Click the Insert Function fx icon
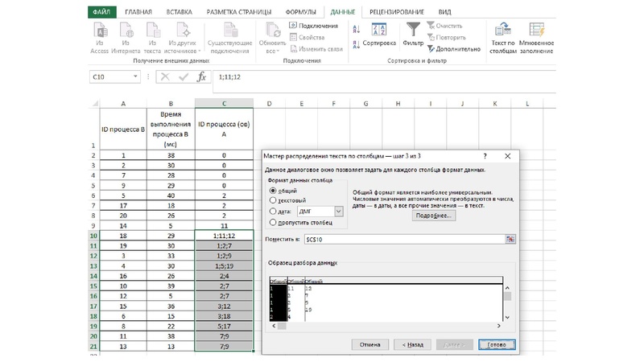Image resolution: width=644 pixels, height=362 pixels. point(202,77)
